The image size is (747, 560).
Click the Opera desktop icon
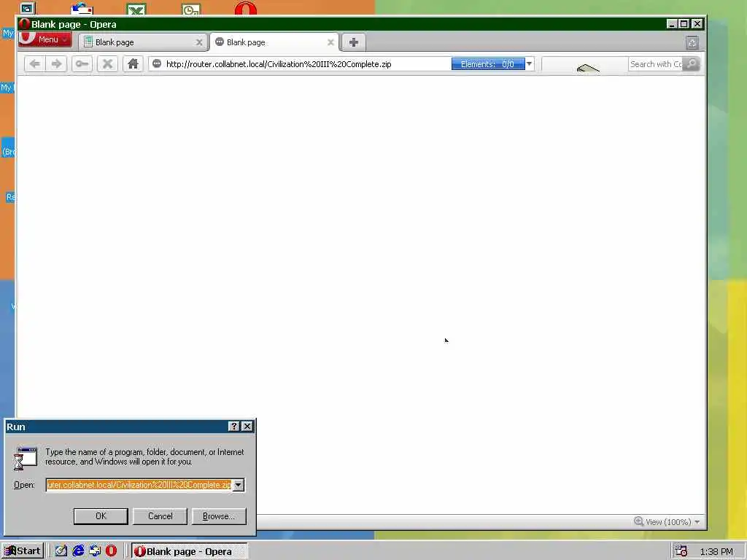point(246,8)
